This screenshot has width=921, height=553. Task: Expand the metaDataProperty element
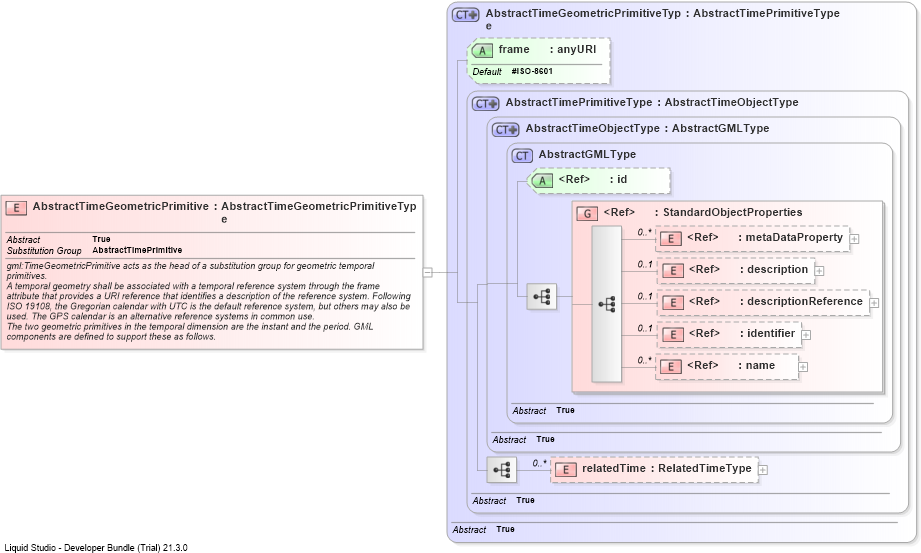click(855, 239)
